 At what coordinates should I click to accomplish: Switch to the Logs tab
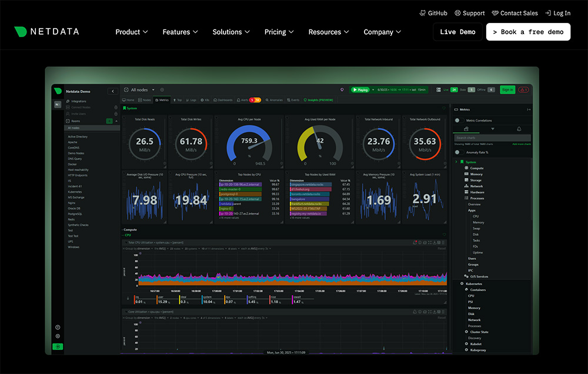point(191,100)
